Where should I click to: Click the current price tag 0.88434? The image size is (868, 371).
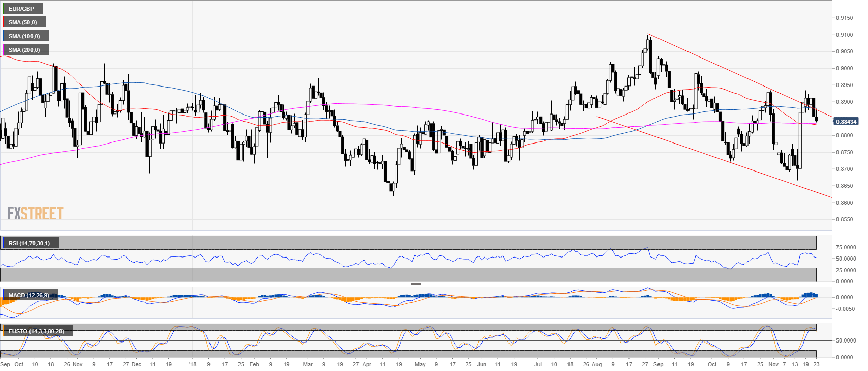pyautogui.click(x=846, y=121)
